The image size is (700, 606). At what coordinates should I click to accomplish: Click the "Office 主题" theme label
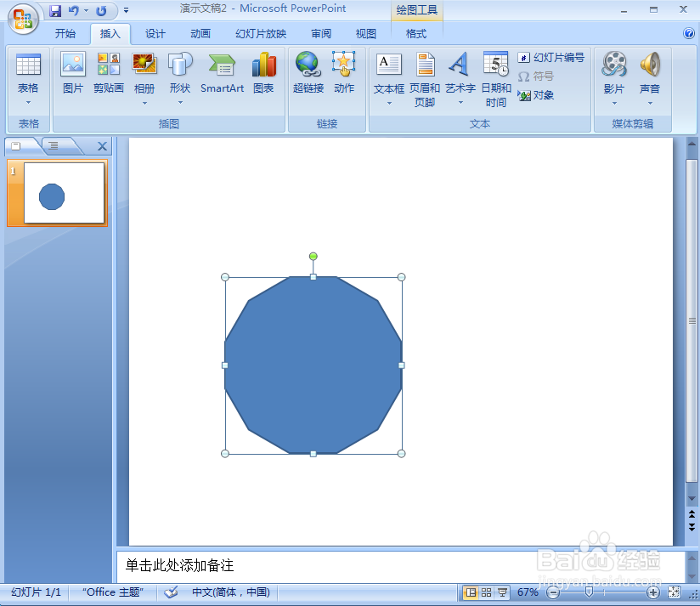112,592
